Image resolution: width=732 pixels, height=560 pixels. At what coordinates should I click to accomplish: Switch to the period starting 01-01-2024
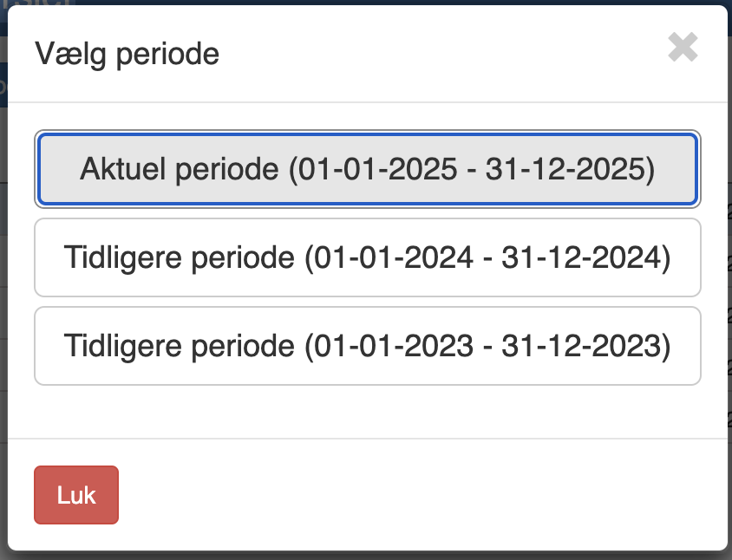[367, 257]
